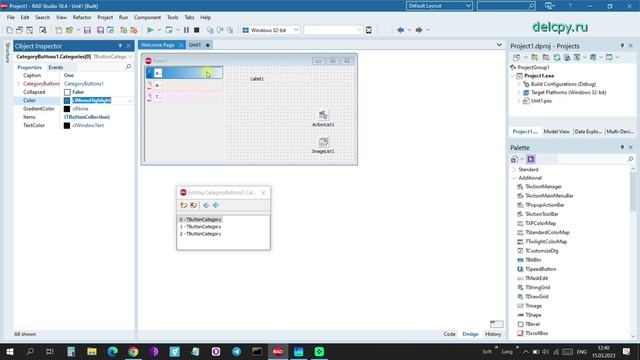Pin the Palette panel
The image size is (640, 360).
click(622, 147)
